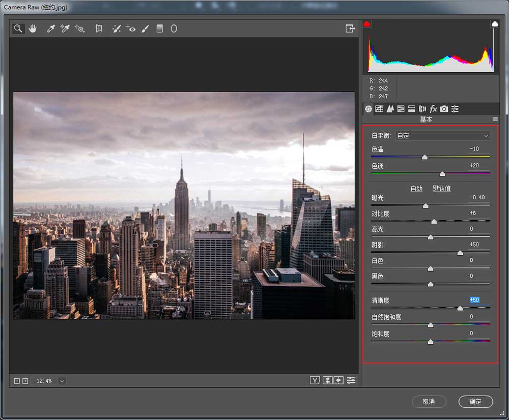Toggle current panel settings and defaults
Image resolution: width=509 pixels, height=420 pixels.
tap(351, 380)
